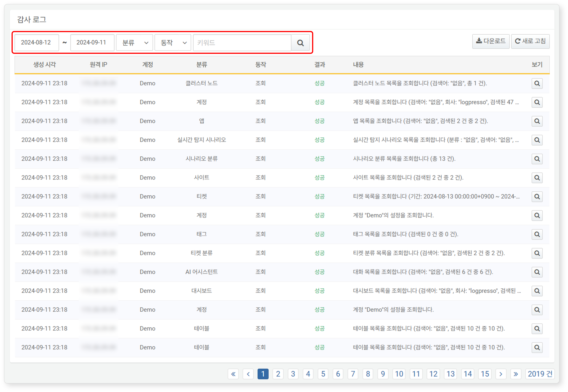Click the 원격 IP column header

click(x=98, y=65)
